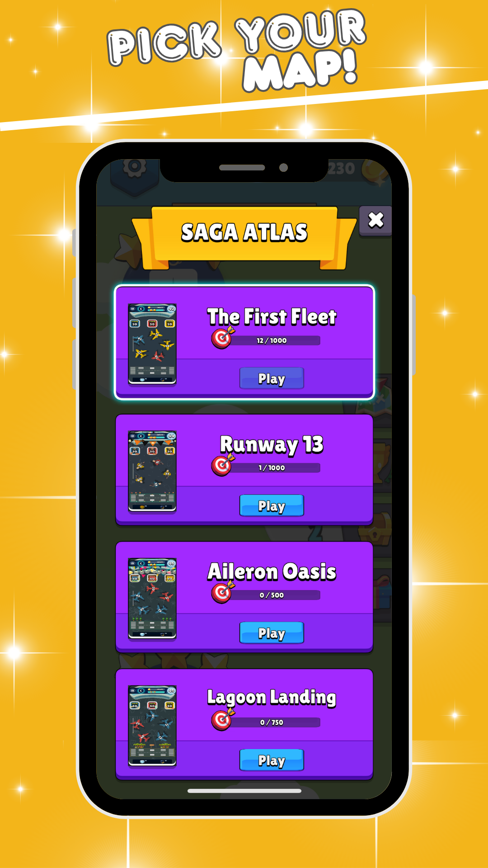Screen dimensions: 488x868
Task: Play the Lagoon Landing map
Action: tap(272, 760)
